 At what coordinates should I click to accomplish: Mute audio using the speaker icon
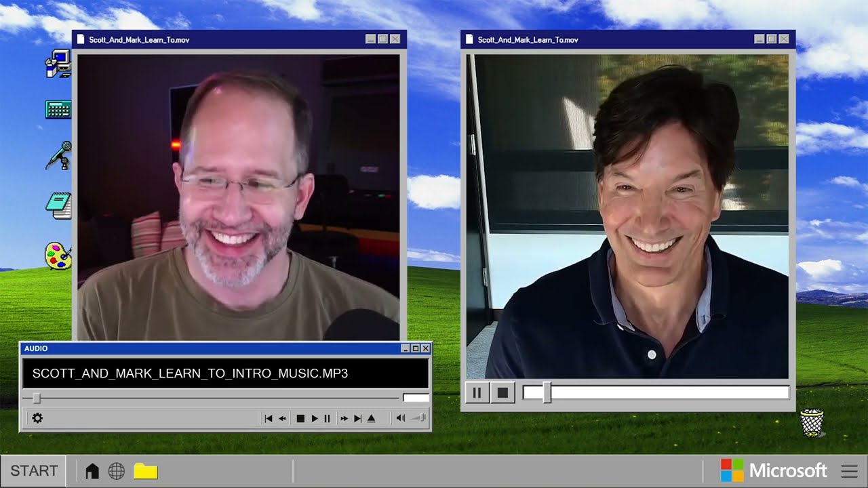400,418
